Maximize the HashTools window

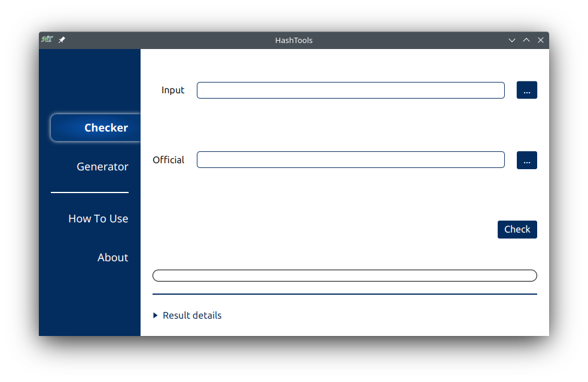(x=526, y=40)
